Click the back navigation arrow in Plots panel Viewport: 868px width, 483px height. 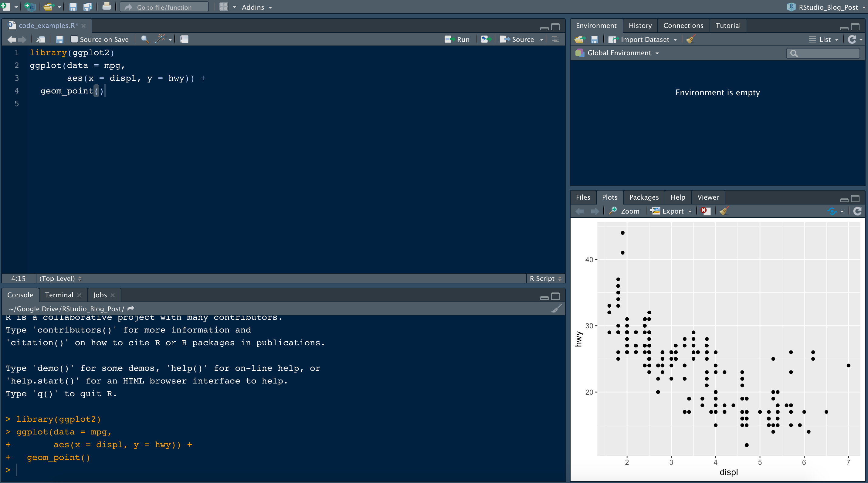point(580,211)
